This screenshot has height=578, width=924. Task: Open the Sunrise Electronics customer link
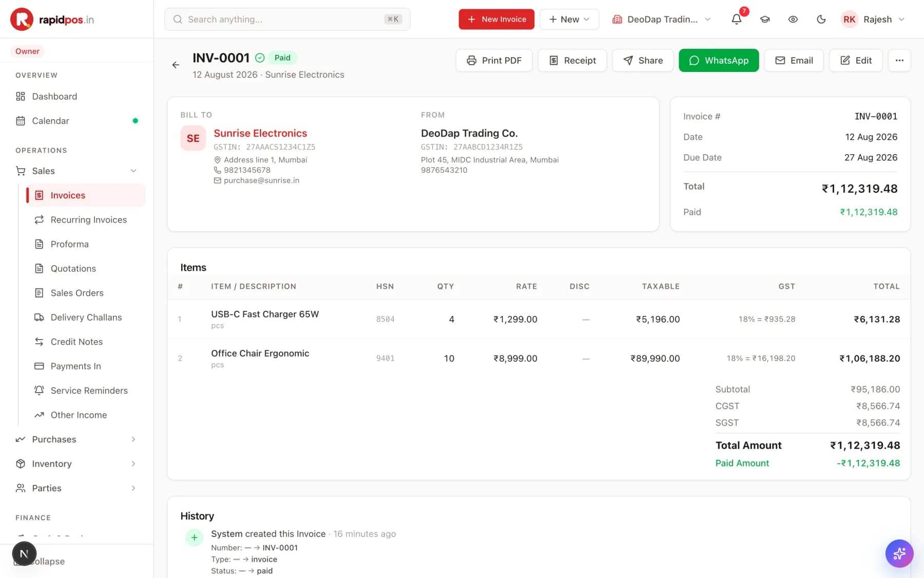pyautogui.click(x=260, y=133)
